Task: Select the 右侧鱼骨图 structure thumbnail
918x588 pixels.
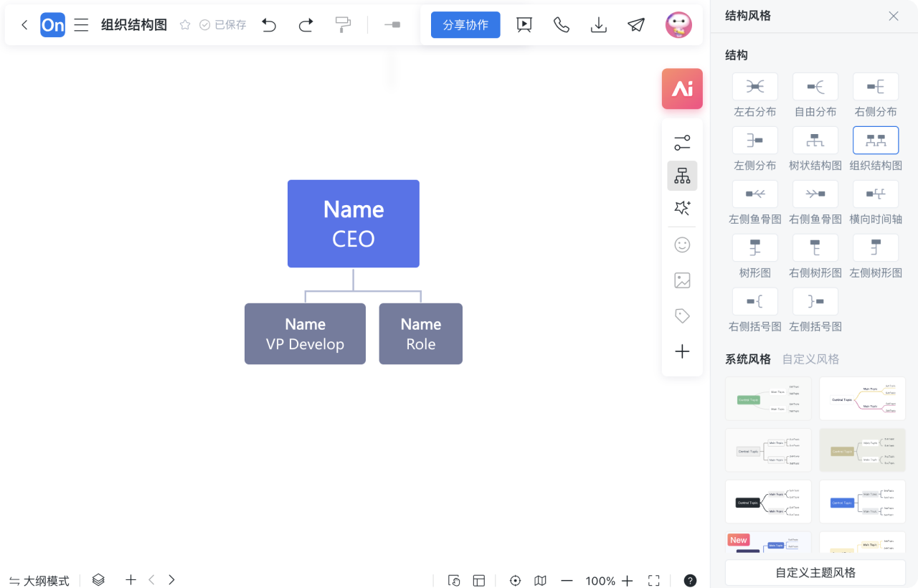Action: pyautogui.click(x=815, y=194)
